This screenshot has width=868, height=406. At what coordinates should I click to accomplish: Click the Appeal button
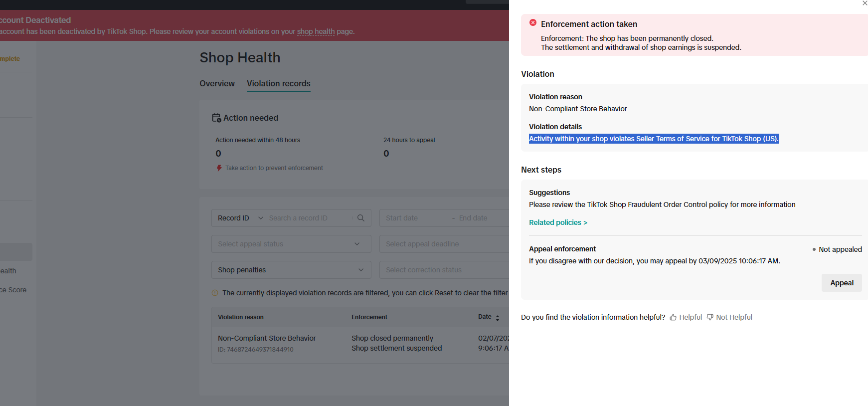[842, 283]
